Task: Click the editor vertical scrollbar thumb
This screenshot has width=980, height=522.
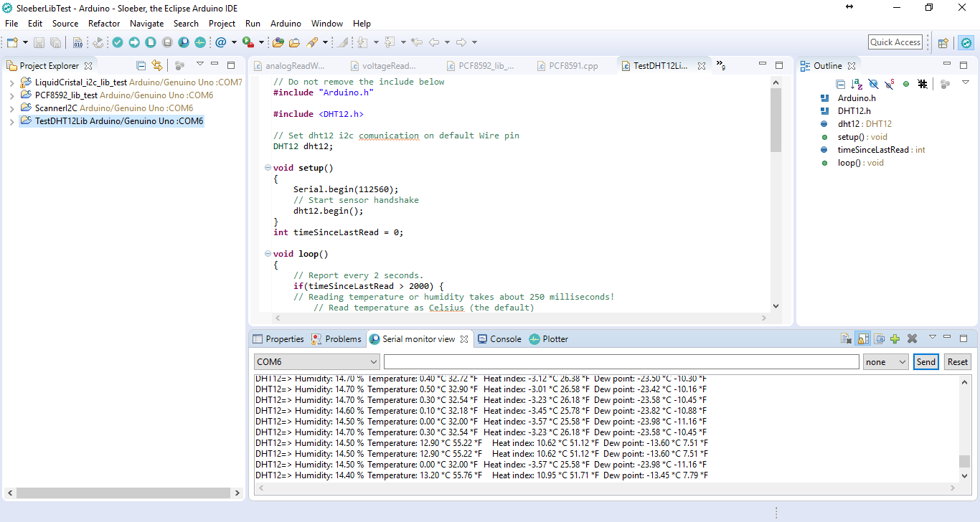Action: [776, 120]
